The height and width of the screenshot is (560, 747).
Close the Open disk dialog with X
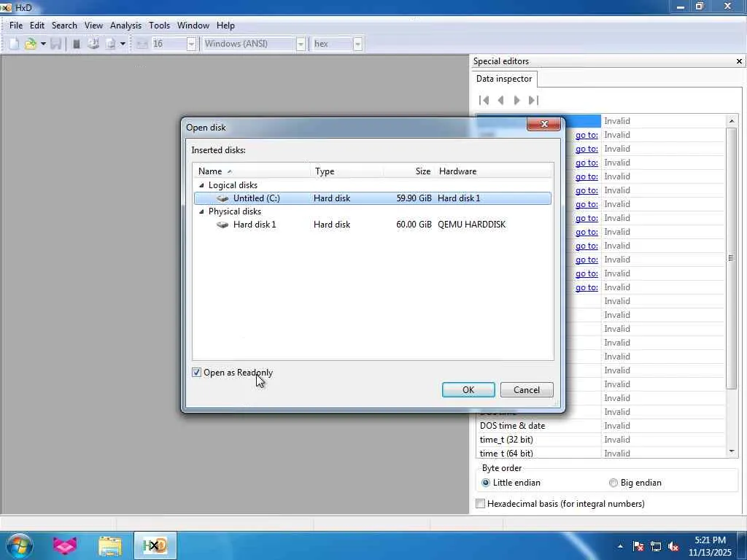543,124
